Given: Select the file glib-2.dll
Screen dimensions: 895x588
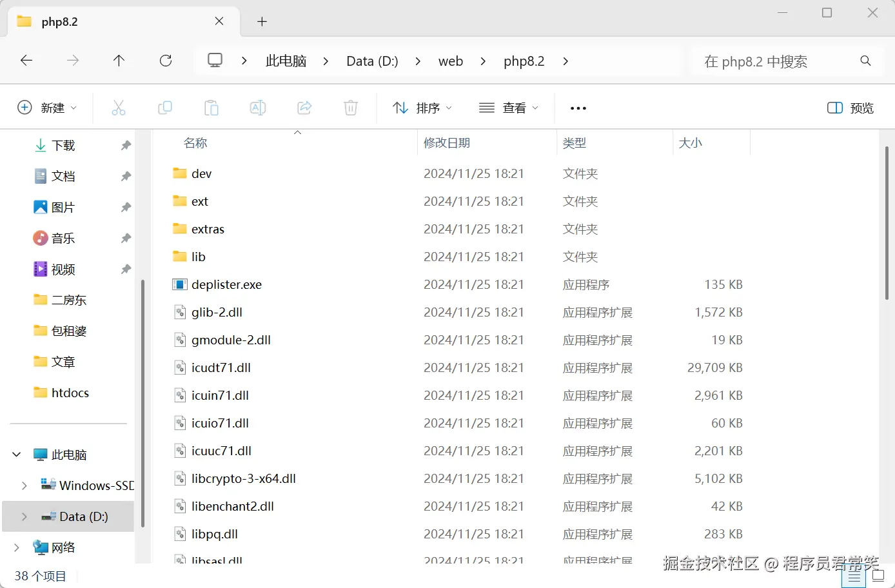Looking at the screenshot, I should [x=217, y=312].
